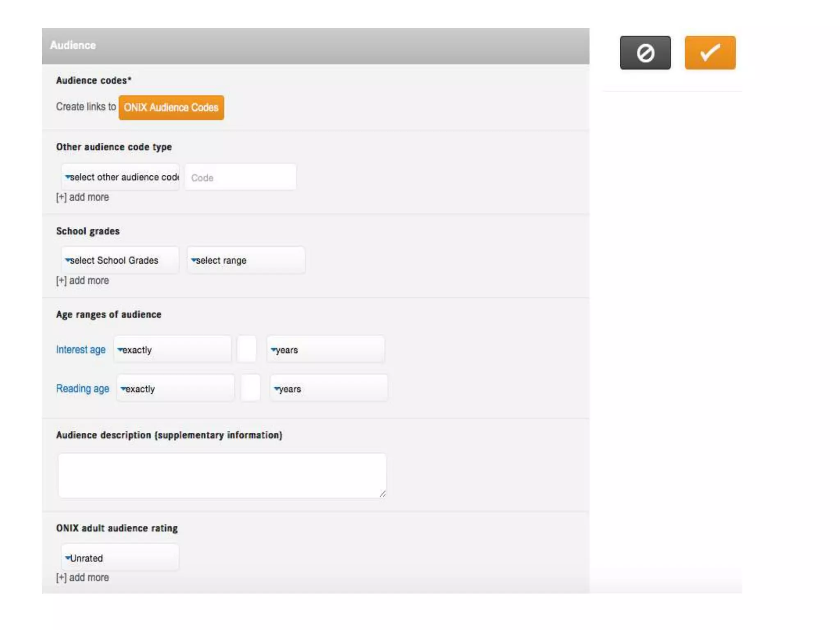Add more other audience code types

click(x=82, y=197)
